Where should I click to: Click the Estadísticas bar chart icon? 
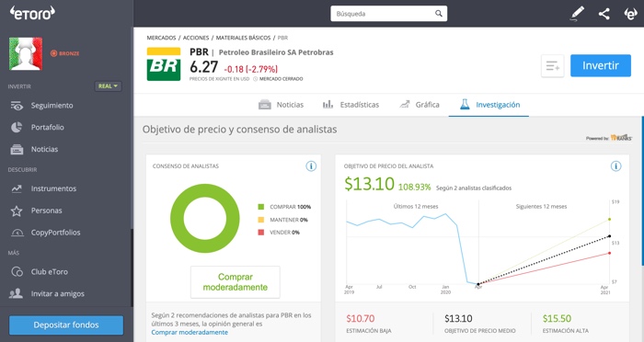(x=328, y=104)
